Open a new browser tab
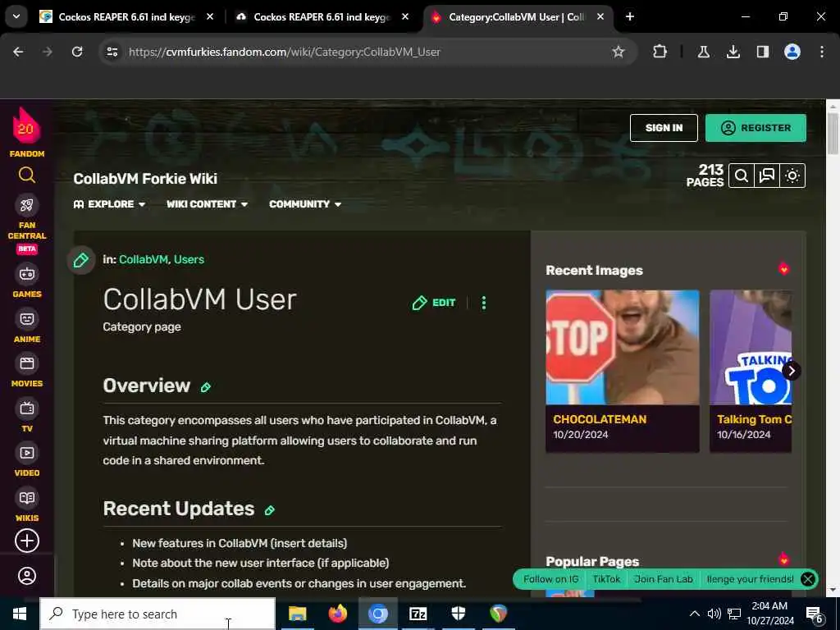The height and width of the screenshot is (630, 840). pos(630,16)
